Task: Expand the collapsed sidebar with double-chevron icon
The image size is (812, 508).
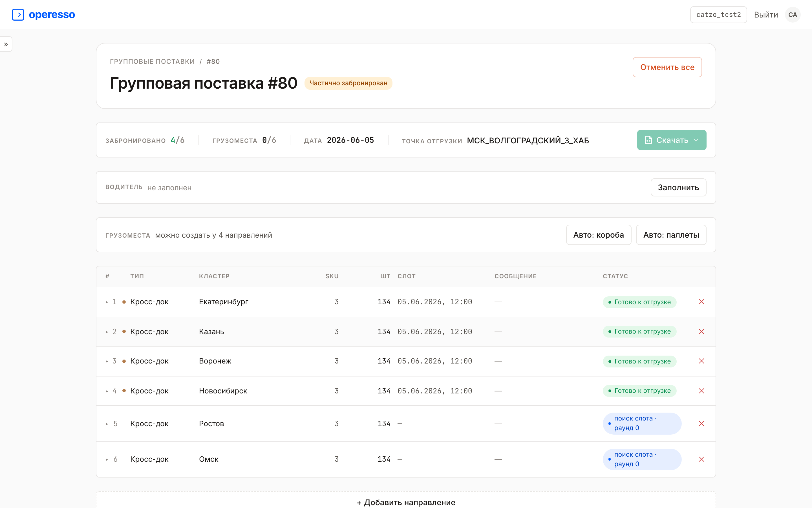Action: (6, 44)
